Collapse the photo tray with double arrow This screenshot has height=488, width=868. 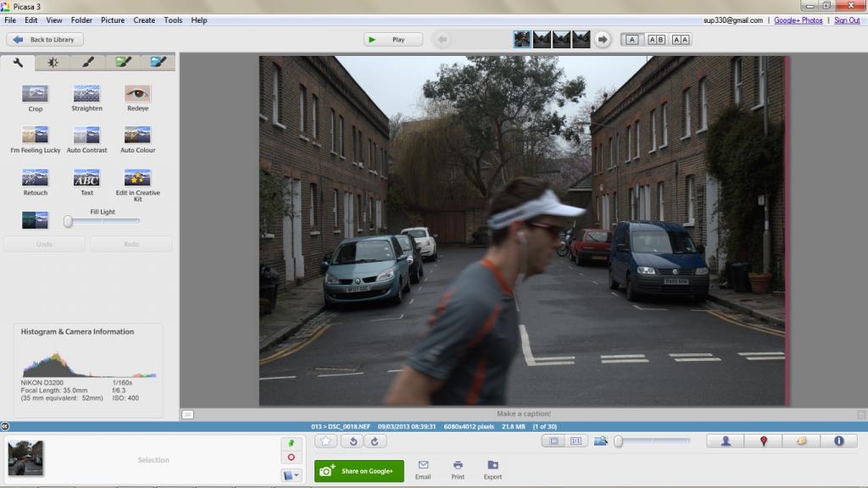tap(5, 426)
